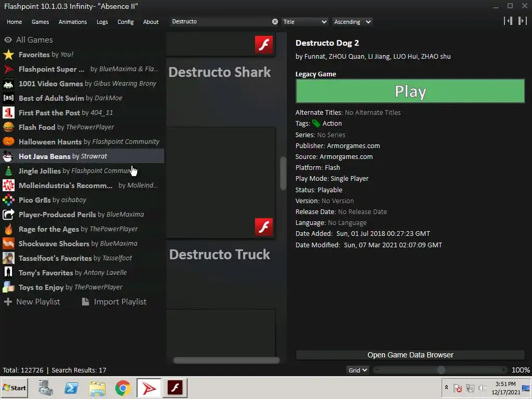The image size is (532, 399).
Task: Click the Flashpoint Super playlist red arrow icon
Action: tap(8, 69)
